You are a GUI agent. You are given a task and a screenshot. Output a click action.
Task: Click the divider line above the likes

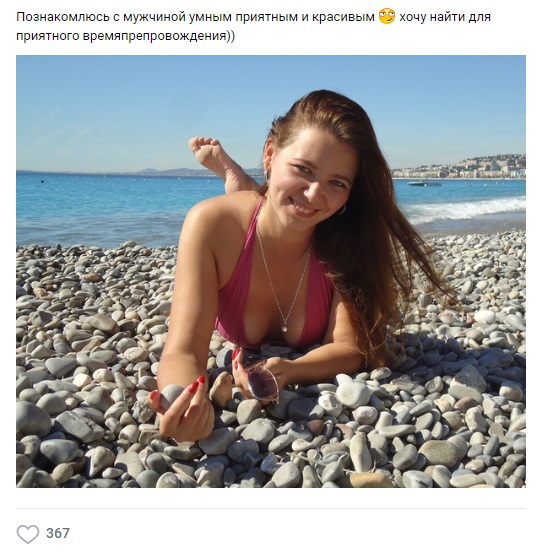click(x=271, y=508)
